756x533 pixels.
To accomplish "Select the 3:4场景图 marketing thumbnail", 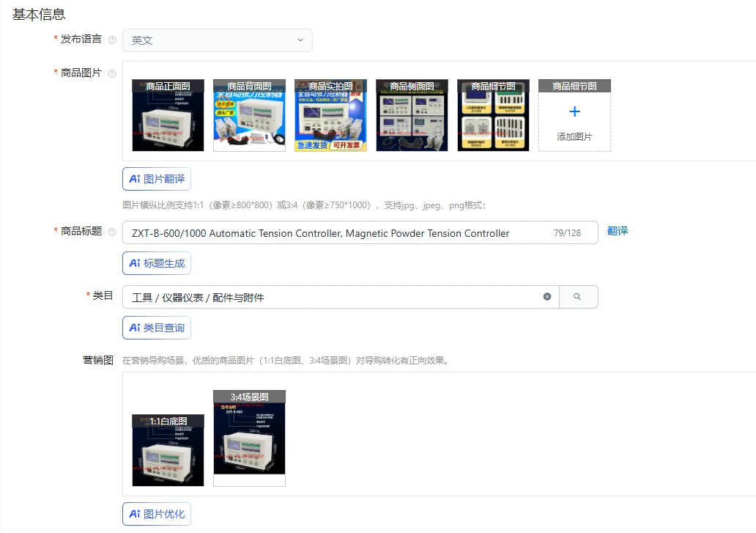I will click(x=249, y=438).
